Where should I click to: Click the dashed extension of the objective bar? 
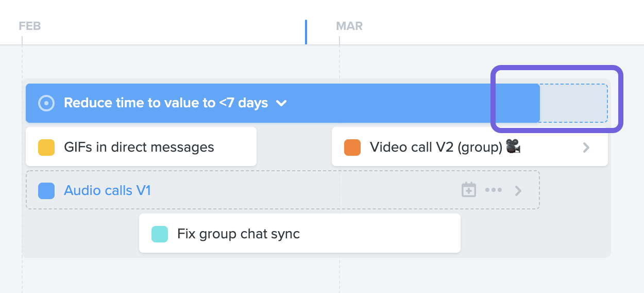coord(574,103)
